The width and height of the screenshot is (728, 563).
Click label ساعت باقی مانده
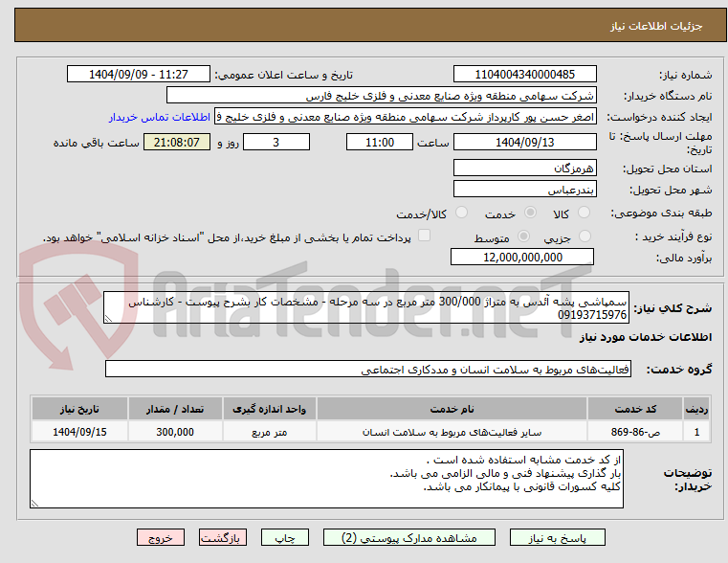point(96,143)
